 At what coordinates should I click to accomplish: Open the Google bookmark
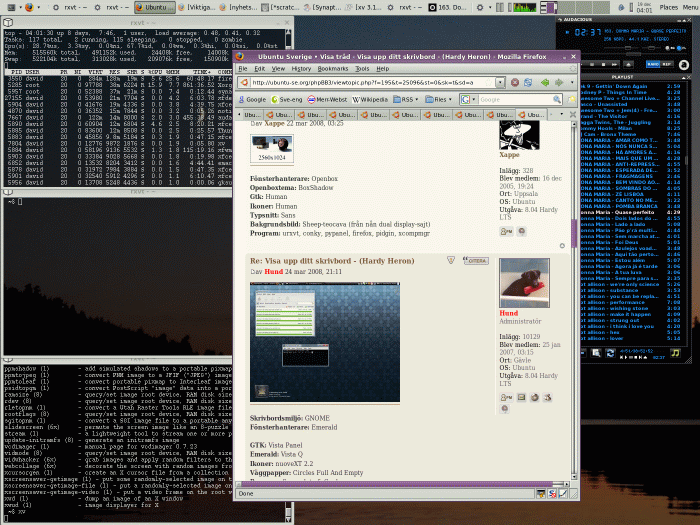[252, 100]
